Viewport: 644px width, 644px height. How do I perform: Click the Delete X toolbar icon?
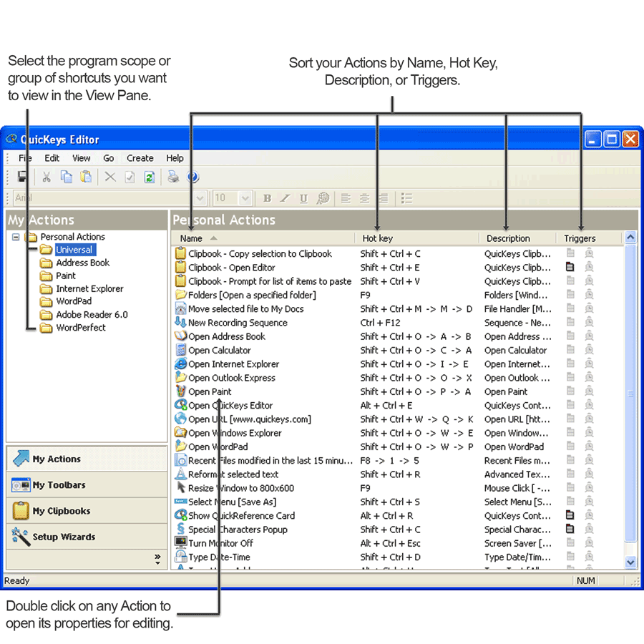point(110,177)
